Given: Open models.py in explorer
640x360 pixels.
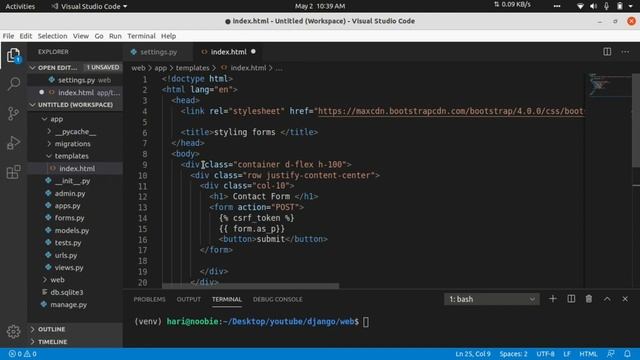Looking at the screenshot, I should coord(75,230).
